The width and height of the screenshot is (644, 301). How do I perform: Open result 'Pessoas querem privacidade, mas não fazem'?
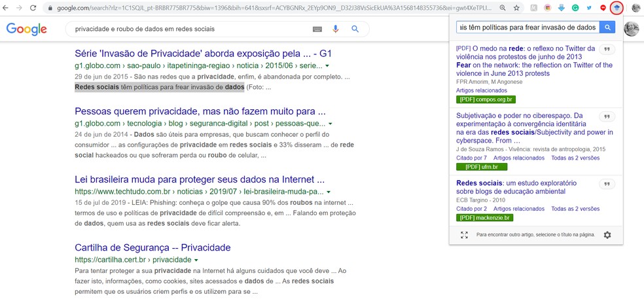[200, 111]
